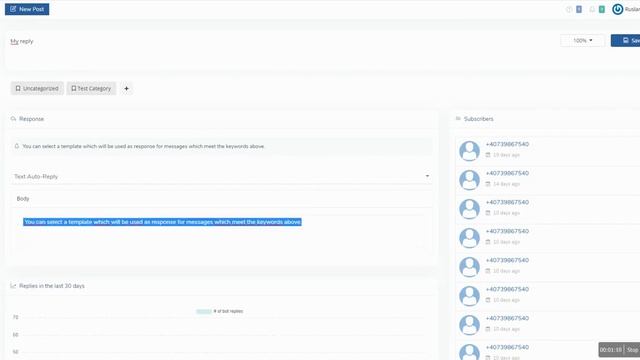Select the Uncategorized category tag
Screen dimensions: 640x360
point(37,88)
